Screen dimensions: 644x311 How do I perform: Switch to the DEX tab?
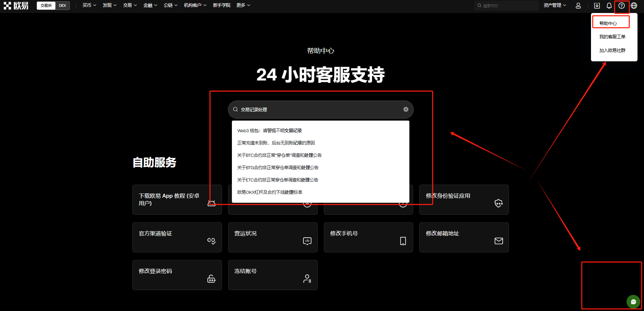click(62, 5)
